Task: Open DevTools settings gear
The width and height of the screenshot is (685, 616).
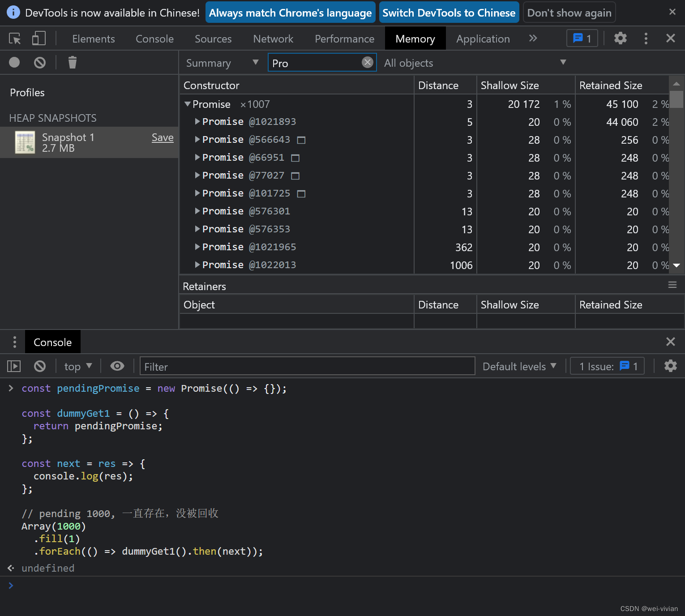Action: click(620, 38)
